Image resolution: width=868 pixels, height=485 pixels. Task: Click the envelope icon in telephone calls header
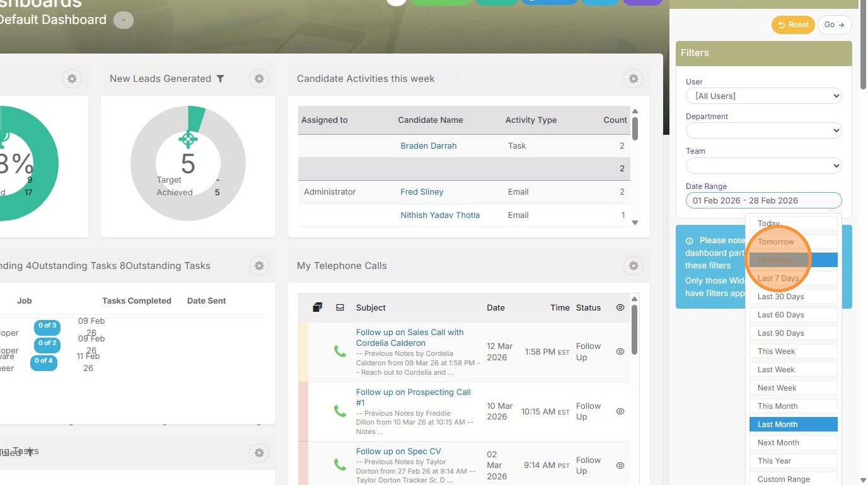340,307
